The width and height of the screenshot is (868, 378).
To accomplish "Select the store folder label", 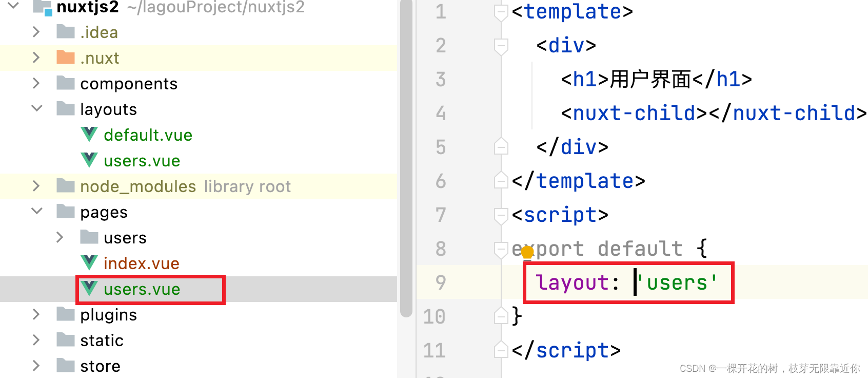I will (100, 366).
